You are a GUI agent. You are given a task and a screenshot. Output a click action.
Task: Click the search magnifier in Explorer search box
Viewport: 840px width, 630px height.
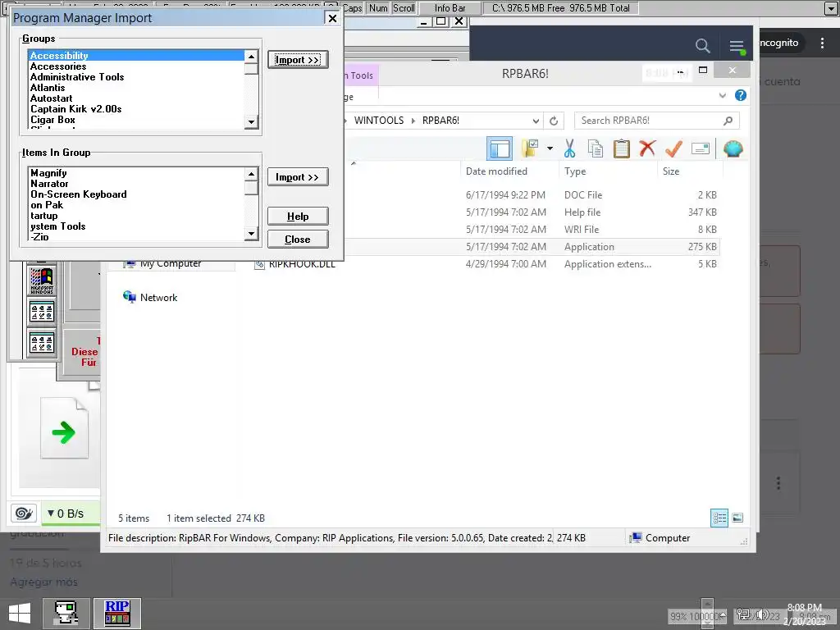(x=728, y=121)
